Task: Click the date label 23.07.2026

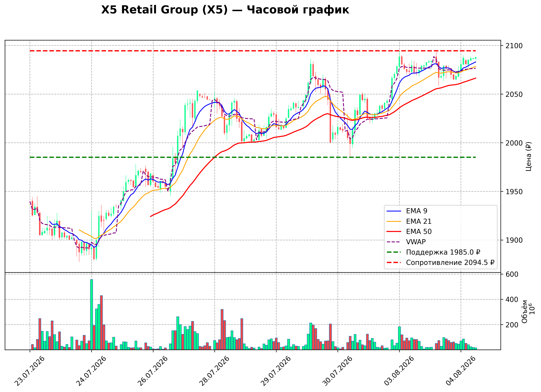Action: pos(30,371)
